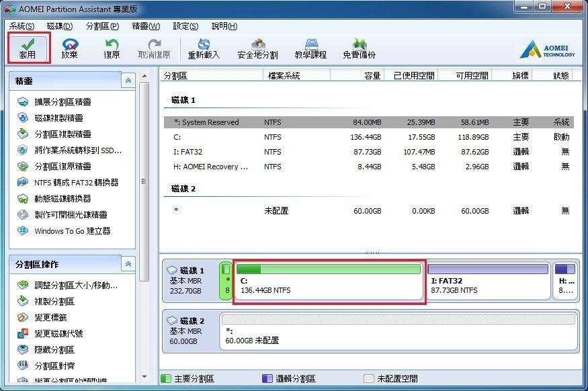Screen dimensions: 588x391
Task: Click the left sidebar scrollbar thumb
Action: pyautogui.click(x=144, y=181)
